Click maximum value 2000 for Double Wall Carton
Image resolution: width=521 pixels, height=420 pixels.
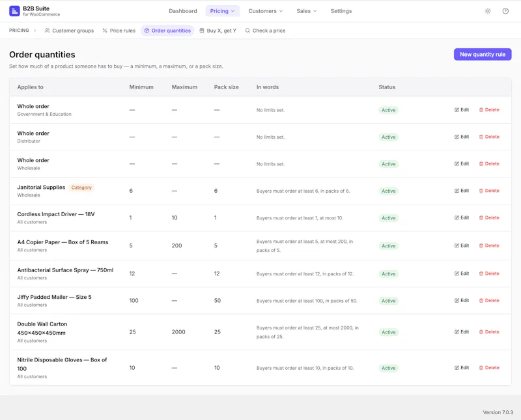pos(178,332)
